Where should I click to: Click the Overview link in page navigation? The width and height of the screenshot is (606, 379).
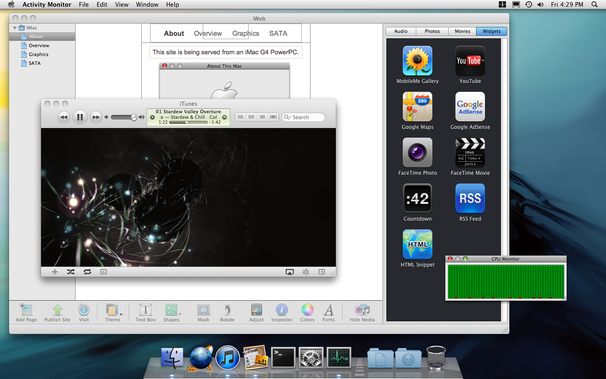point(208,34)
